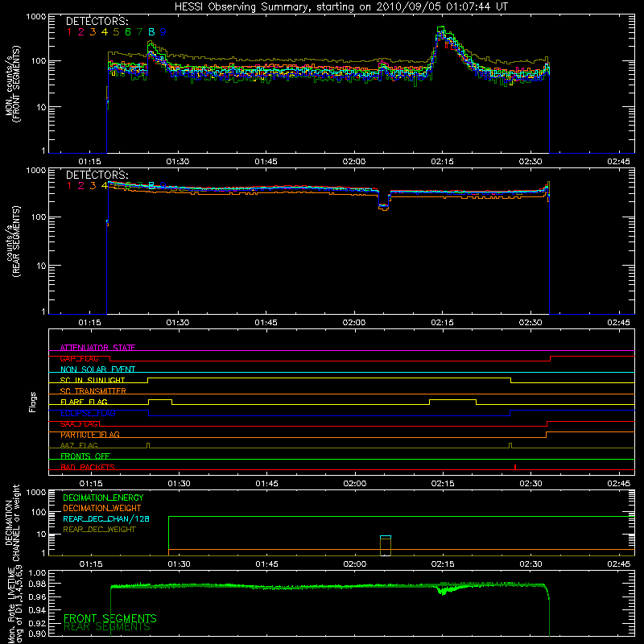Click magenta detector 2 in front segments legend
This screenshot has width=644, height=644.
(81, 32)
